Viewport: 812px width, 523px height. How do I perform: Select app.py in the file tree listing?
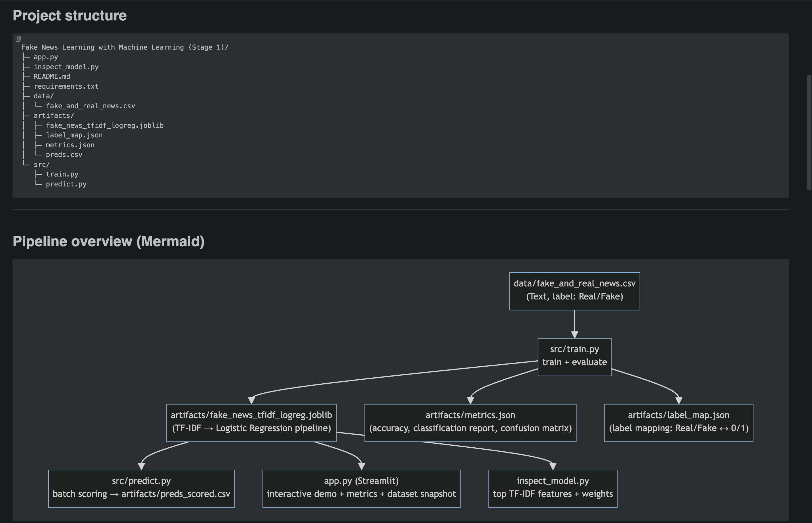(x=46, y=57)
